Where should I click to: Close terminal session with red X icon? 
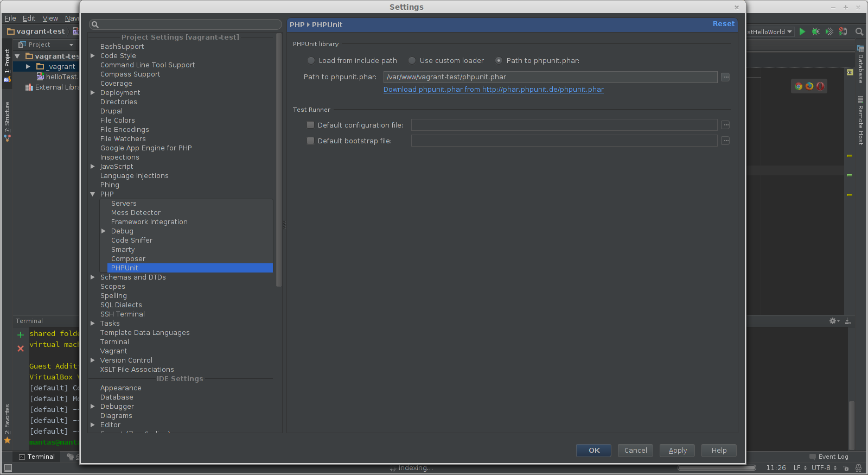(21, 349)
